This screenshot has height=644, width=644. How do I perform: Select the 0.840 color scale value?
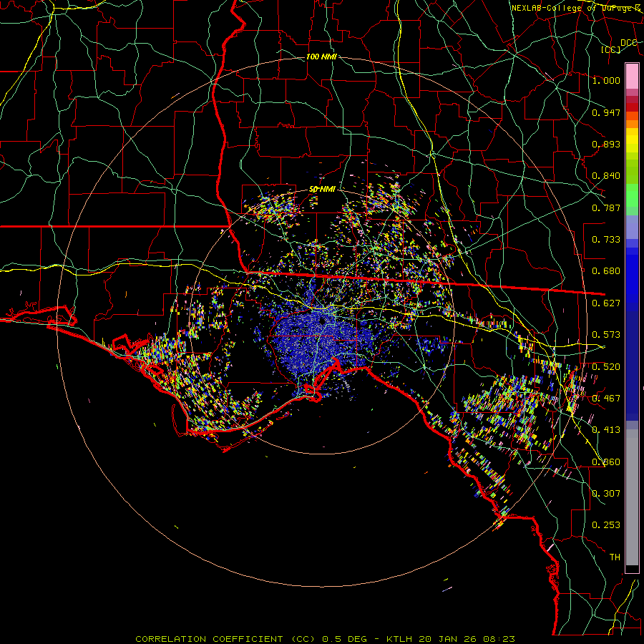pyautogui.click(x=606, y=176)
